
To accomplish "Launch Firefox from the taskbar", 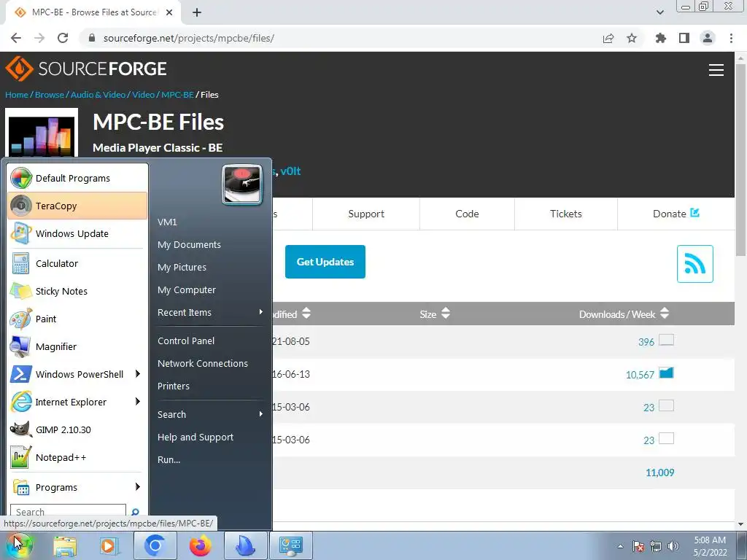I will click(200, 545).
